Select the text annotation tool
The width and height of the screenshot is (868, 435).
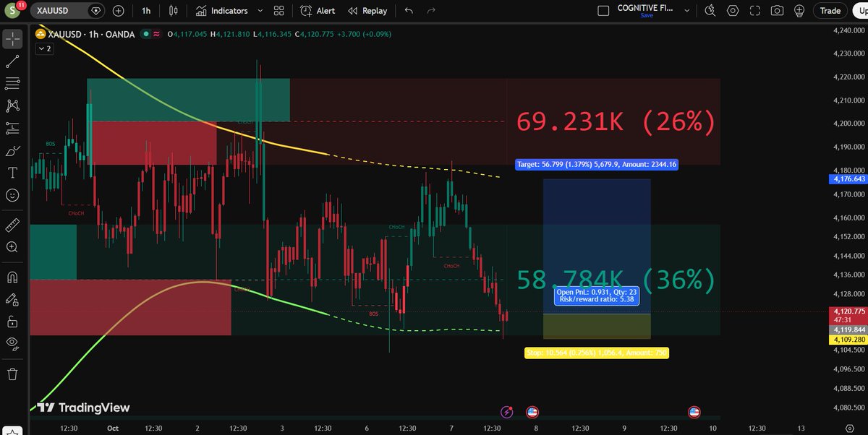pyautogui.click(x=12, y=173)
